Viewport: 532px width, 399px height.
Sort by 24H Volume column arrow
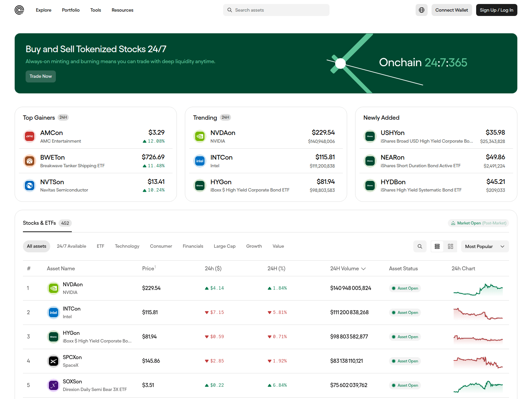coord(363,269)
